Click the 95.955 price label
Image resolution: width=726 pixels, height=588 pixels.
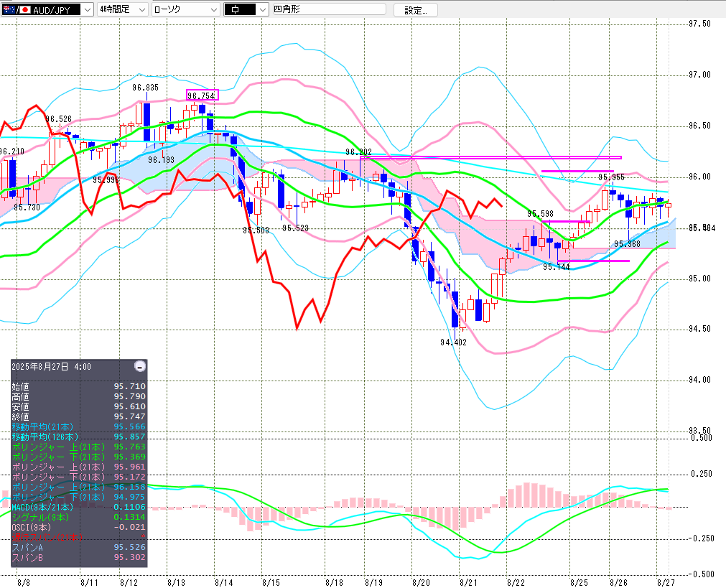pyautogui.click(x=611, y=177)
